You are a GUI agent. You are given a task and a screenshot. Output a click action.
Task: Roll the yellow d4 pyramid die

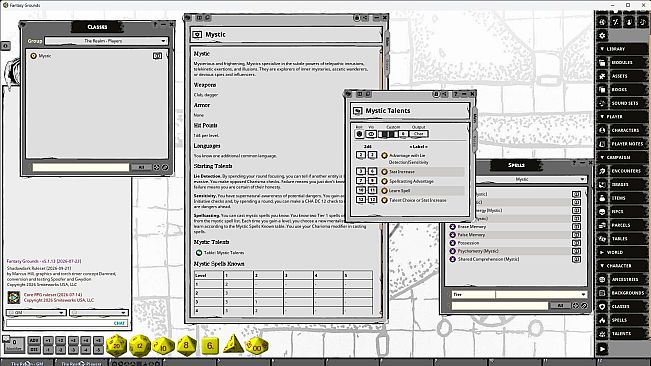click(x=233, y=344)
